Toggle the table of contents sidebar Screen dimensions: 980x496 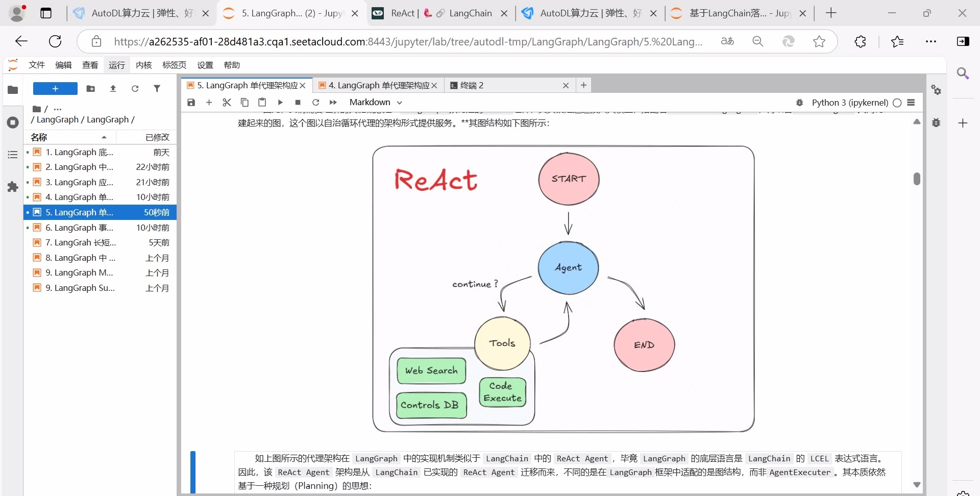(x=13, y=154)
